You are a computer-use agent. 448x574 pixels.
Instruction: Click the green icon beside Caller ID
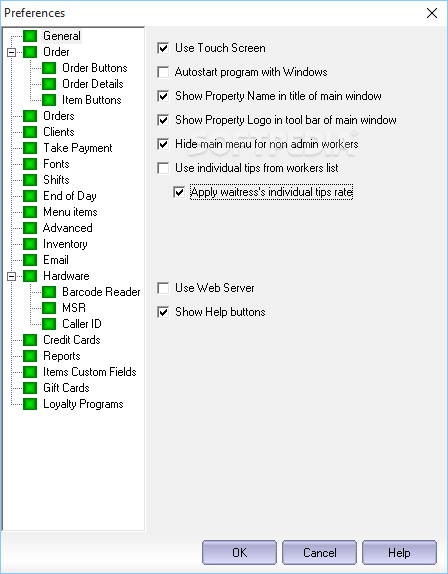click(x=49, y=324)
